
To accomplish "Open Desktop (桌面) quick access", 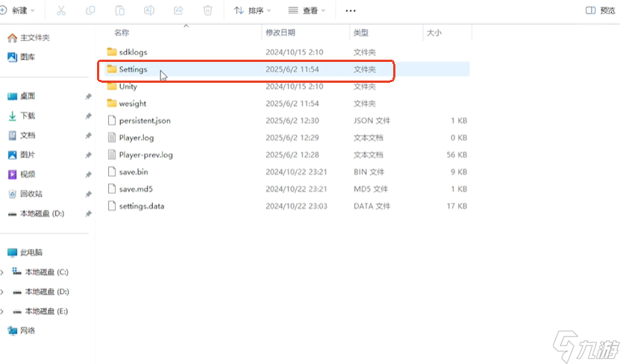I will pyautogui.click(x=22, y=96).
